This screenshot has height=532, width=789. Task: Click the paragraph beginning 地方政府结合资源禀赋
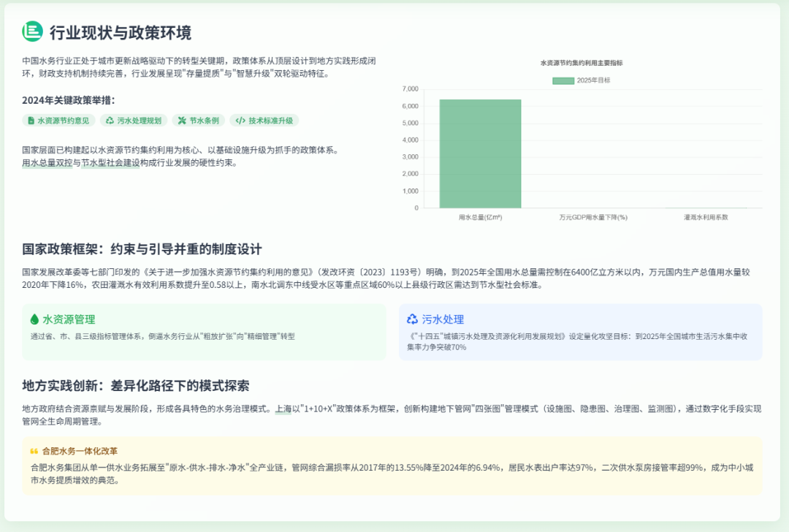tap(392, 415)
